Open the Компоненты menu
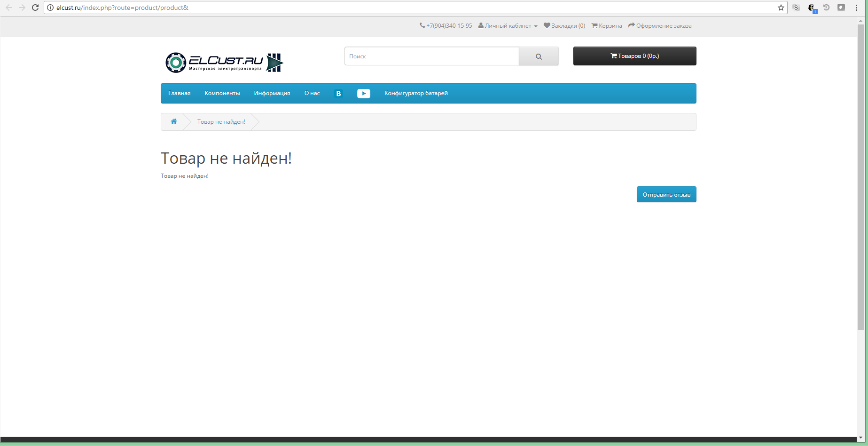 pyautogui.click(x=222, y=93)
